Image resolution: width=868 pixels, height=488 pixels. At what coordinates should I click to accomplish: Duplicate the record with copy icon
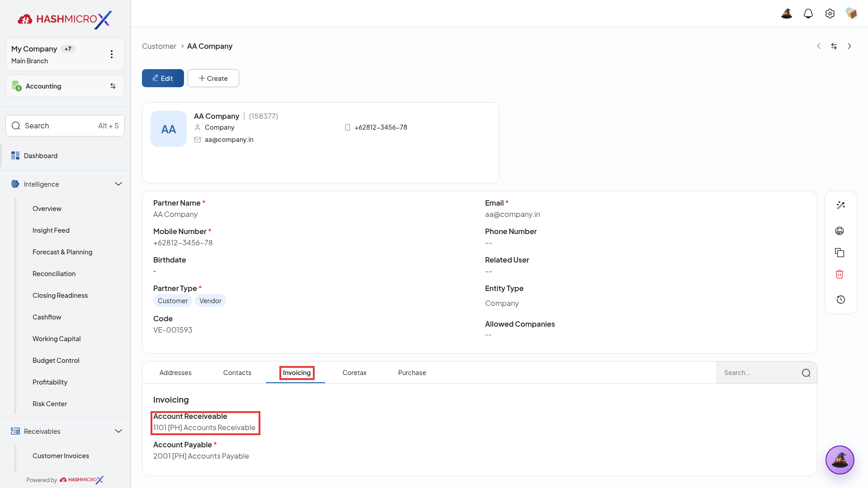[x=840, y=253]
